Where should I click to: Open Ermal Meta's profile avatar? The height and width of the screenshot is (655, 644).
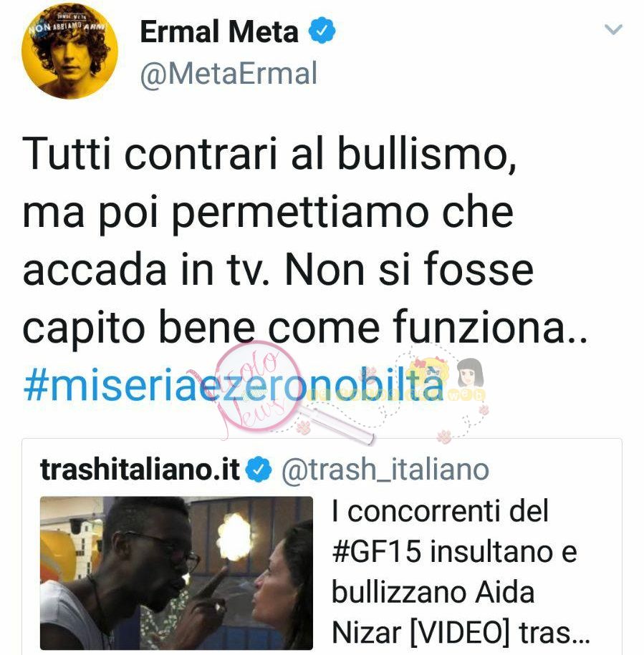(69, 51)
